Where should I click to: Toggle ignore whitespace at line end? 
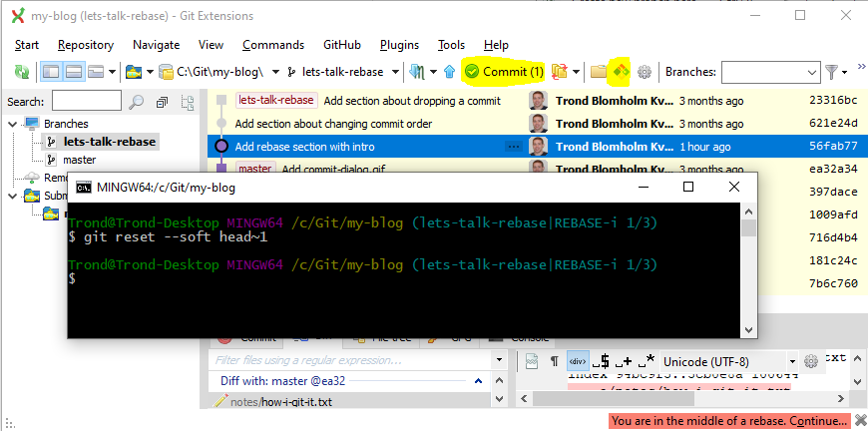pos(601,362)
